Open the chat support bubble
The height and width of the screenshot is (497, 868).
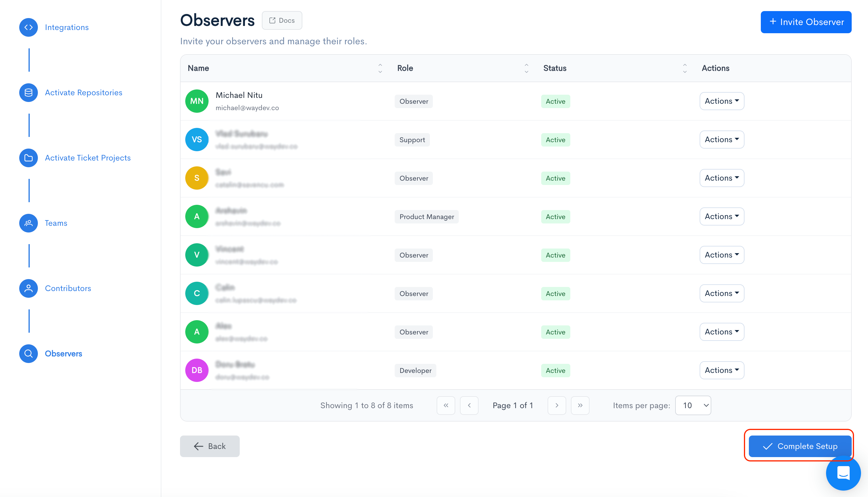coord(843,473)
